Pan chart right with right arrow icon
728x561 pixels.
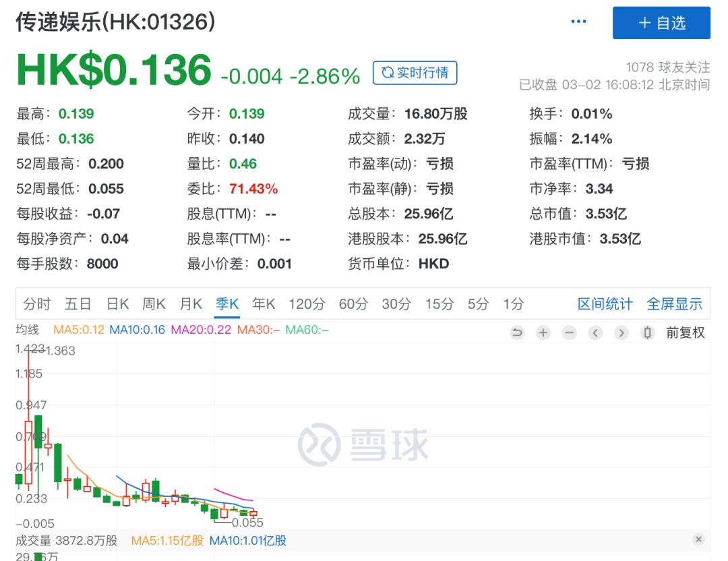621,332
